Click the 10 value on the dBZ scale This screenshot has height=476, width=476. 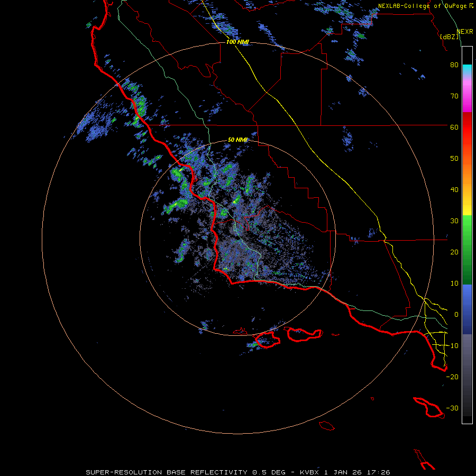click(454, 283)
